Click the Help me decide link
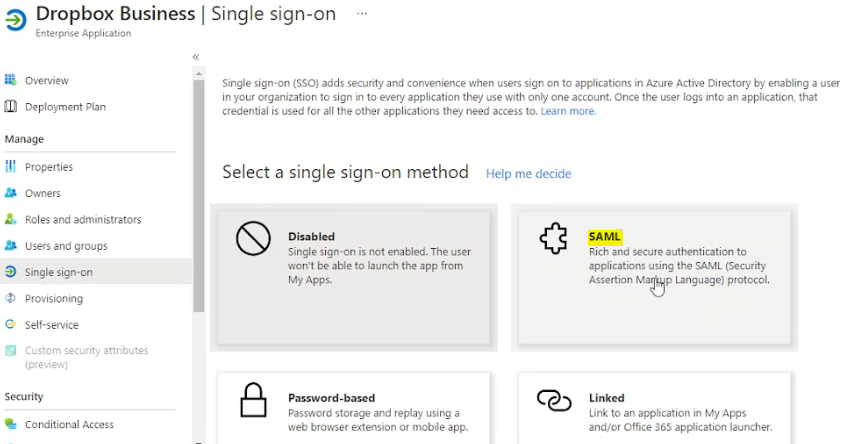Viewport: 850px width, 444px height. (528, 174)
